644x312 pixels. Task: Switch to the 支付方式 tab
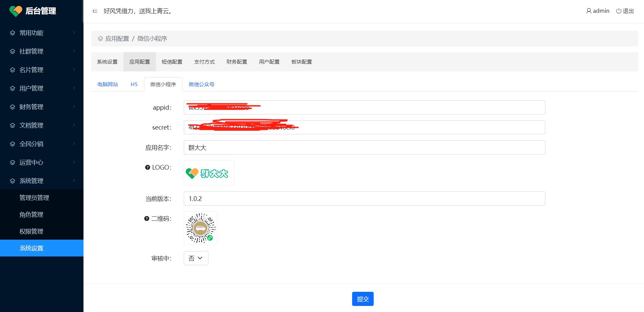click(x=204, y=62)
